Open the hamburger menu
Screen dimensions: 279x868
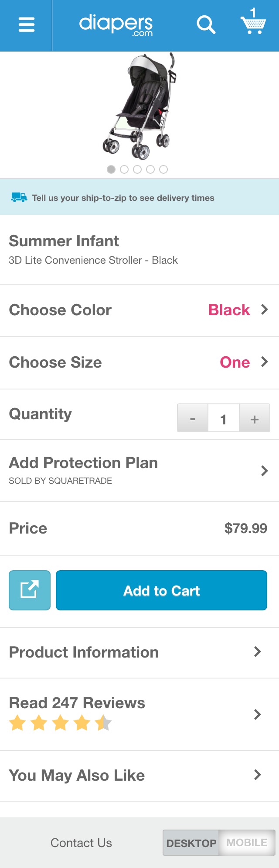(26, 24)
